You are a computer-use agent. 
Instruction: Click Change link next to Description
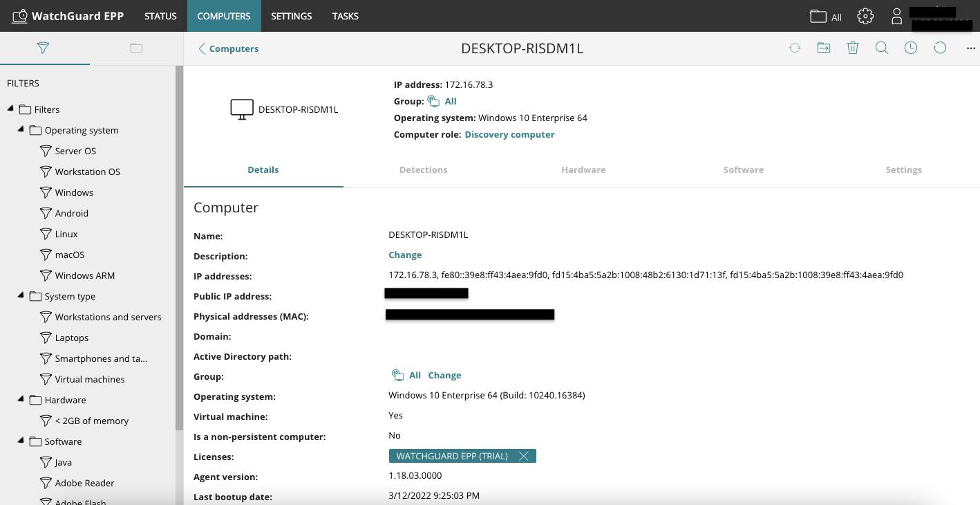tap(405, 255)
